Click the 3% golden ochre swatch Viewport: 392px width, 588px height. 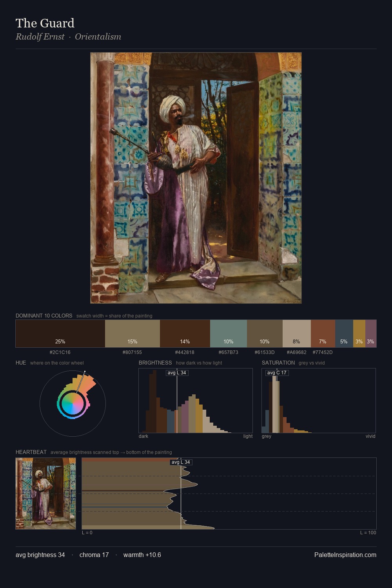pyautogui.click(x=359, y=334)
